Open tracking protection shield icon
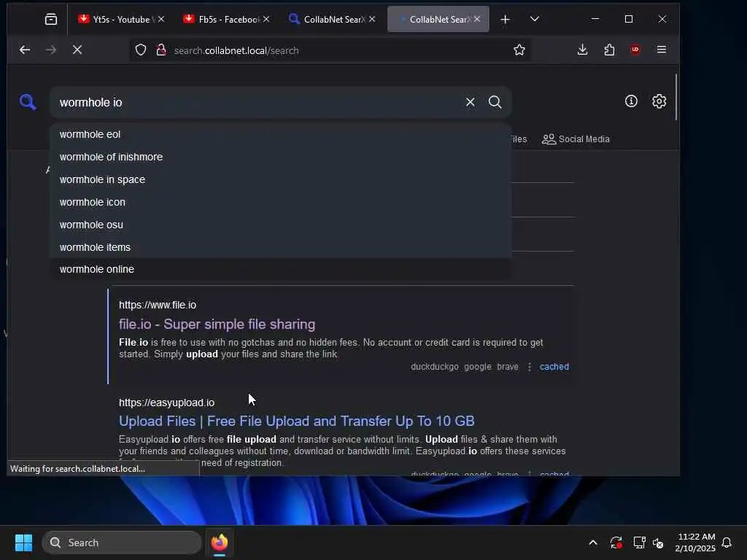This screenshot has height=560, width=747. coord(141,50)
